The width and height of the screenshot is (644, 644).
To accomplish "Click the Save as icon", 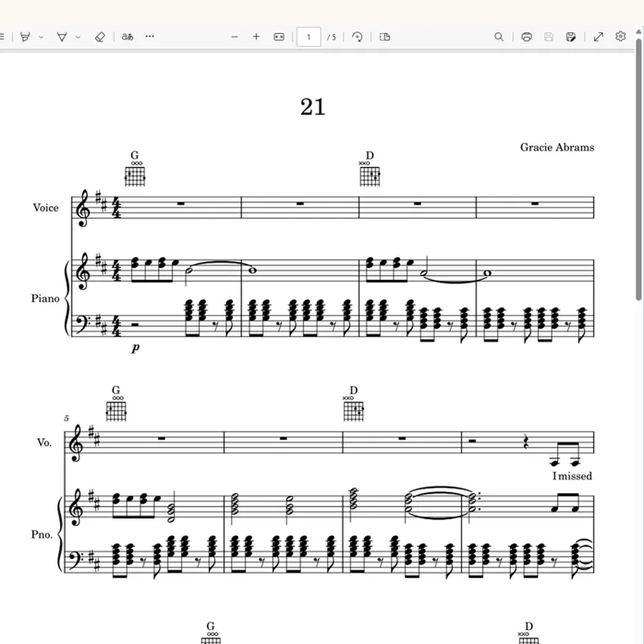I will point(571,37).
